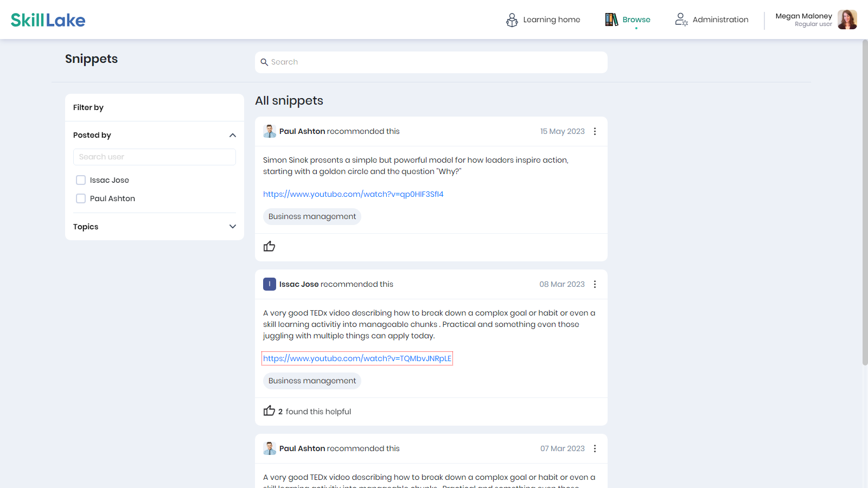Expand the Topics filter section
The image size is (868, 488).
233,227
